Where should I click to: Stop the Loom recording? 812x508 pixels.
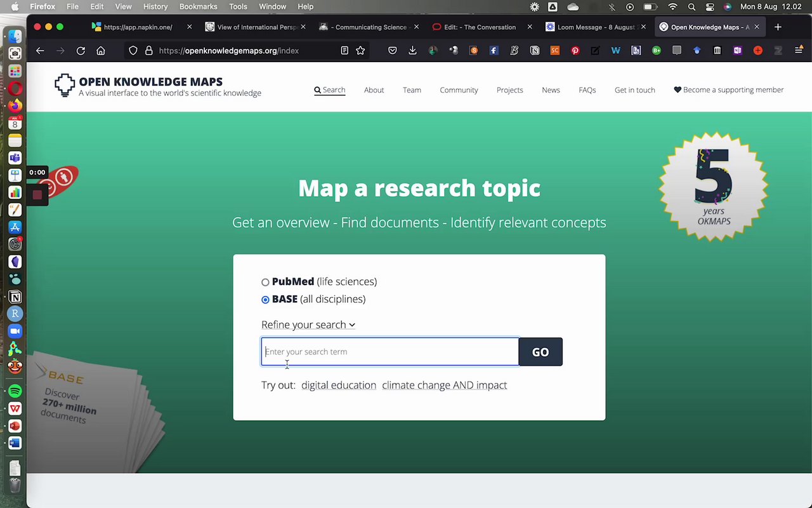pyautogui.click(x=37, y=195)
